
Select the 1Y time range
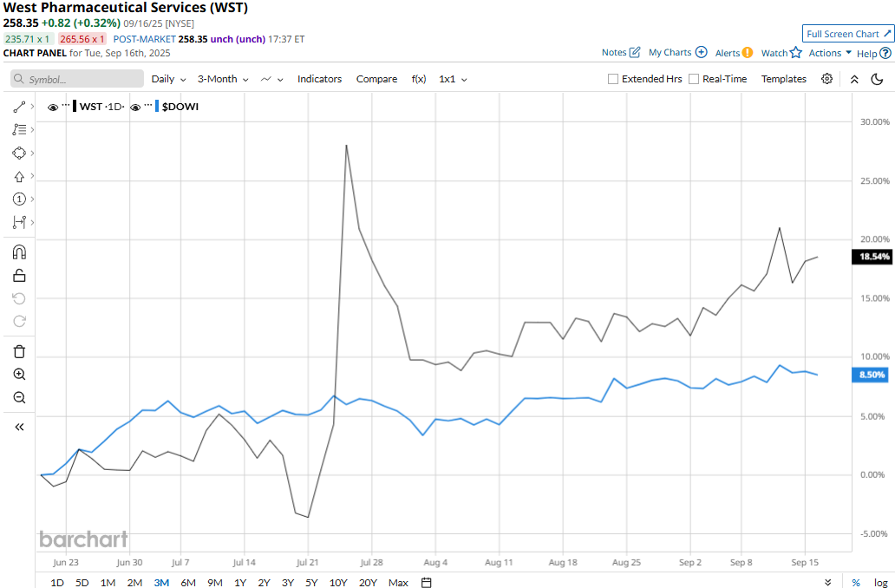240,582
